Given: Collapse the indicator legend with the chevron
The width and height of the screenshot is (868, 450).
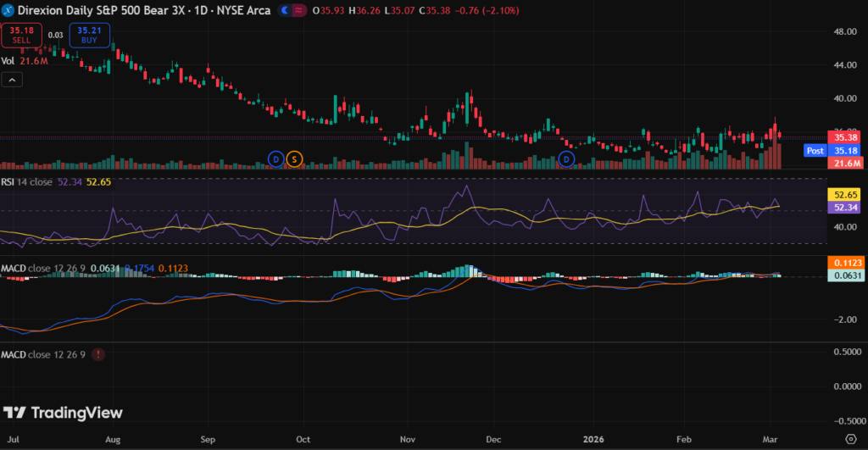Looking at the screenshot, I should pyautogui.click(x=12, y=79).
